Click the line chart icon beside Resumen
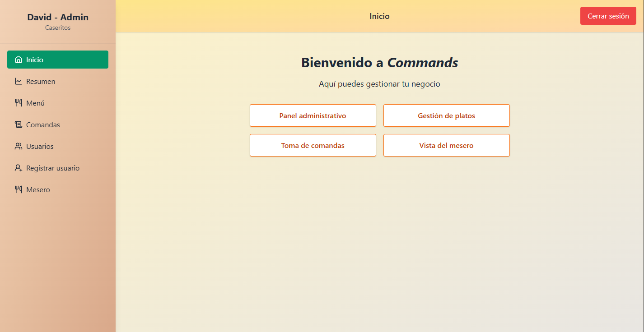 [x=19, y=81]
